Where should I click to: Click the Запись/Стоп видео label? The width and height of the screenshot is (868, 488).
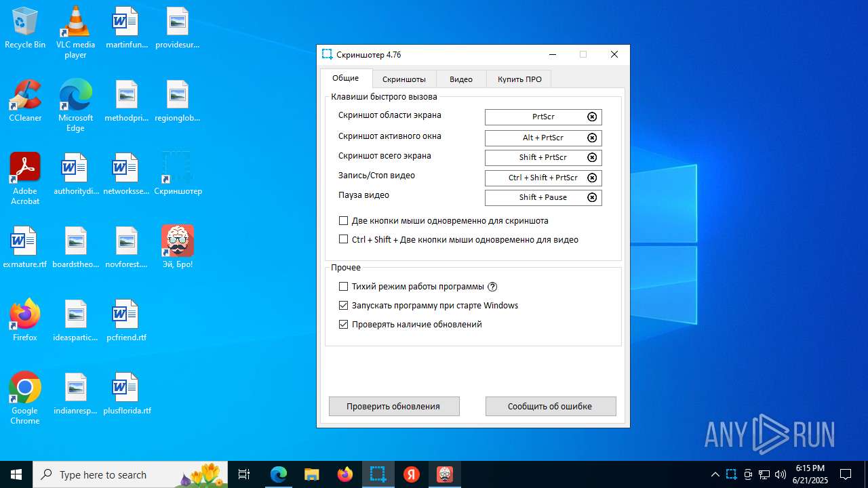coord(376,176)
